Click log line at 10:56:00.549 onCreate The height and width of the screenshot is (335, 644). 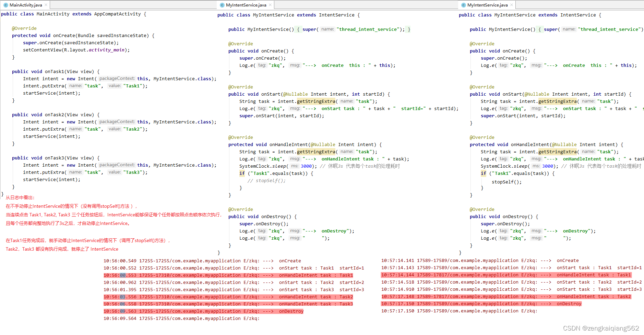tap(202, 261)
